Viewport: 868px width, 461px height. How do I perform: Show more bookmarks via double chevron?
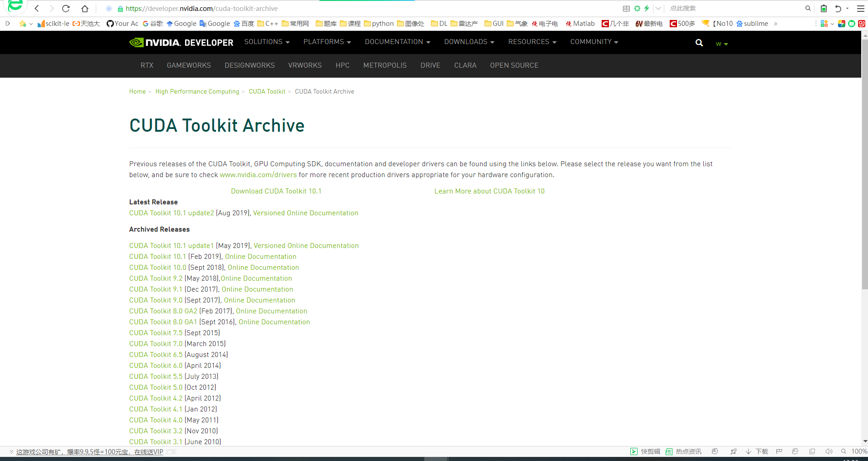click(x=776, y=24)
